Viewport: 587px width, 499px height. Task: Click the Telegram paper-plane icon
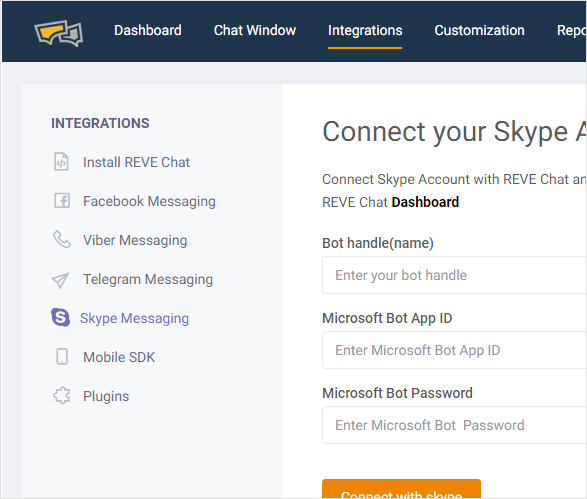[x=60, y=280]
